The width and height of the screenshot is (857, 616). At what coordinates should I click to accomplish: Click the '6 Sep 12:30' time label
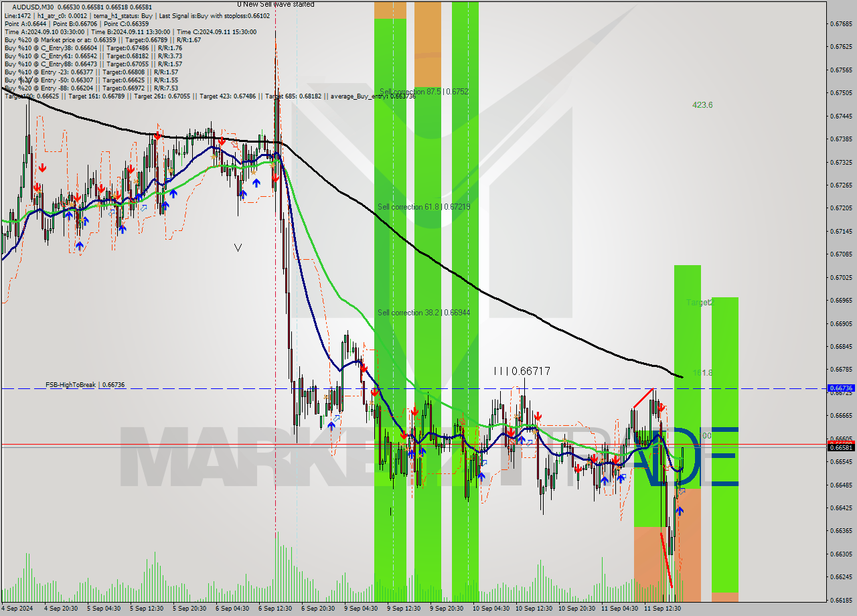click(x=275, y=609)
